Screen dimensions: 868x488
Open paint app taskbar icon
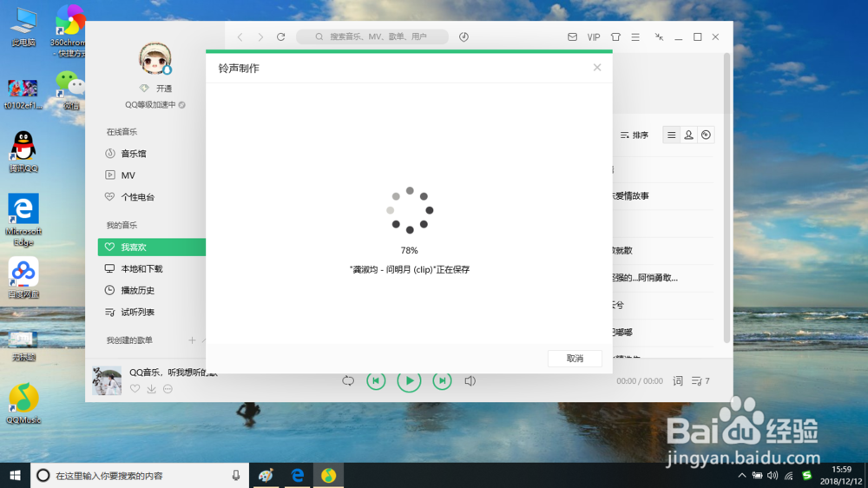coord(266,475)
